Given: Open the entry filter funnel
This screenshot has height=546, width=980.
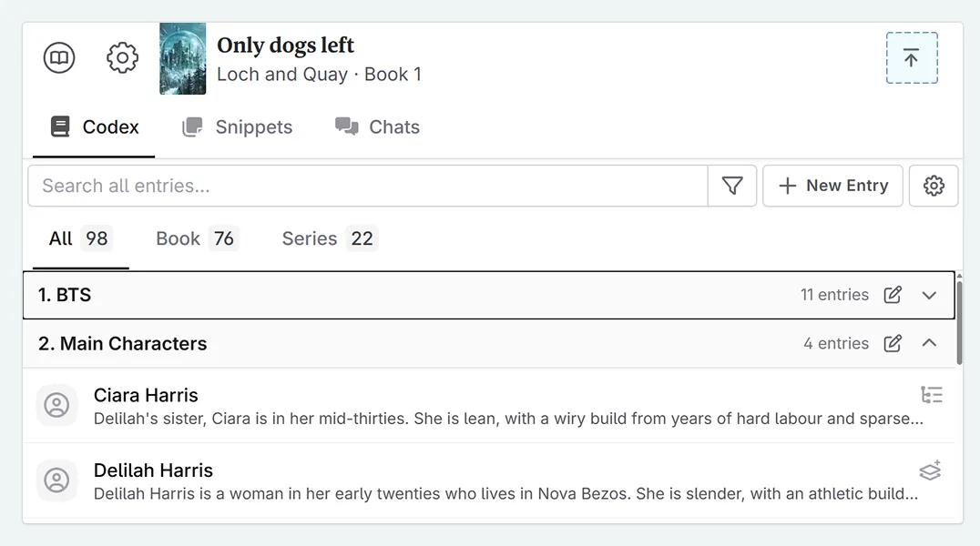Looking at the screenshot, I should coord(732,186).
